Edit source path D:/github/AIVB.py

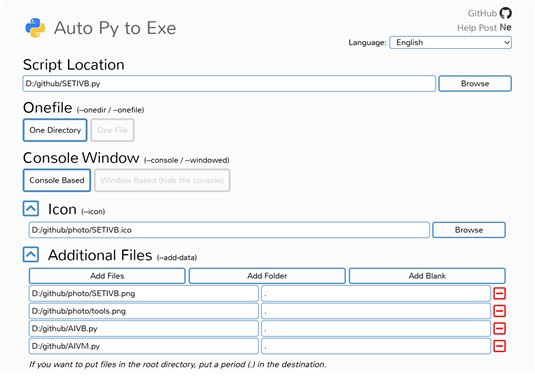[144, 329]
